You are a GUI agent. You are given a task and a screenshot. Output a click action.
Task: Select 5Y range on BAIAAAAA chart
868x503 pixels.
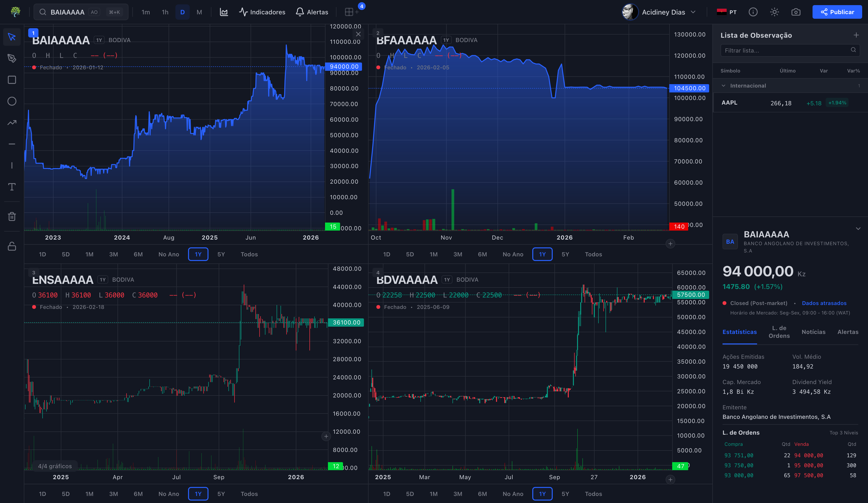pos(221,254)
